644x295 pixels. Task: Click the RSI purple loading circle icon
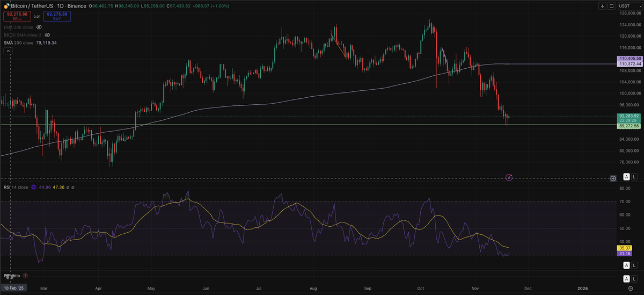pos(34,188)
